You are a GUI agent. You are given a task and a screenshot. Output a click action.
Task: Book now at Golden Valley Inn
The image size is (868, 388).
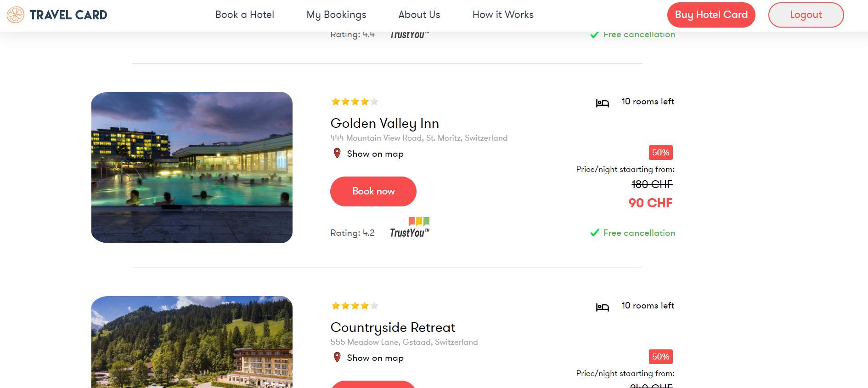coord(373,191)
